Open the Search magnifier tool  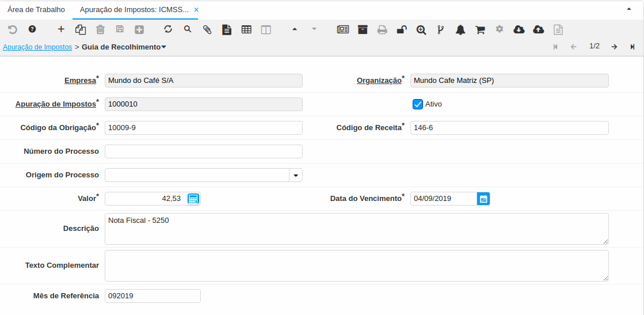point(188,29)
